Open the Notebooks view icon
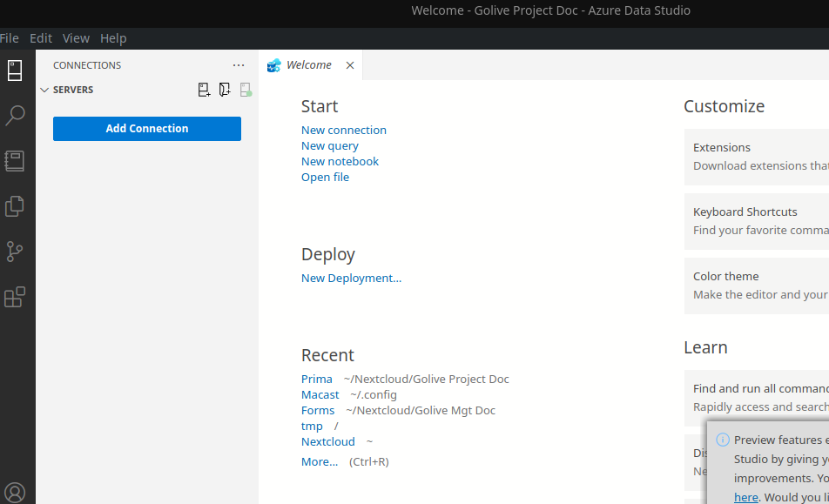This screenshot has width=829, height=504. (x=15, y=161)
